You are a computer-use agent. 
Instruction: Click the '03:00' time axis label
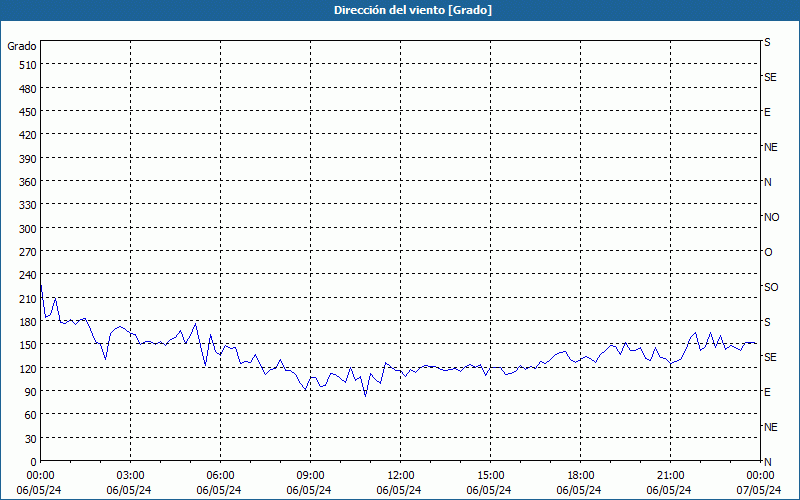pos(131,476)
